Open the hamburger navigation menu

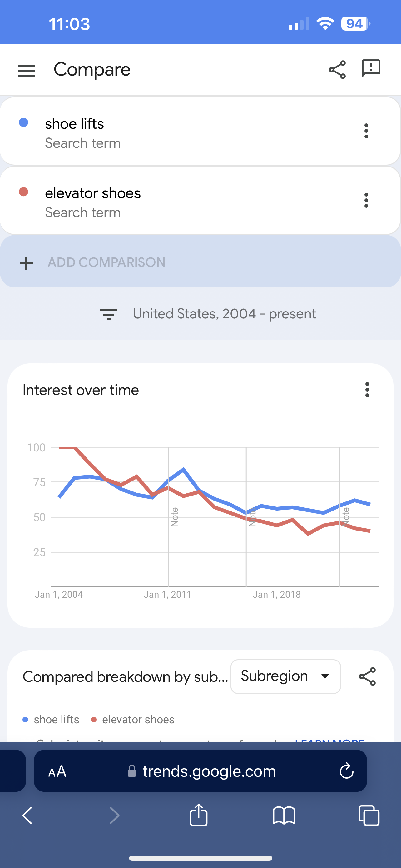(26, 71)
